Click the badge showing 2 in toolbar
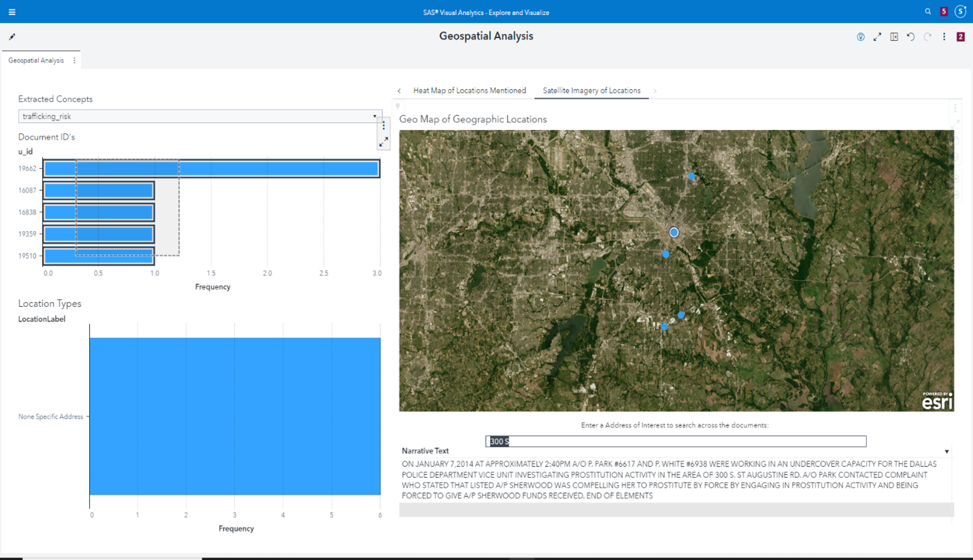The image size is (973, 560). (x=961, y=37)
